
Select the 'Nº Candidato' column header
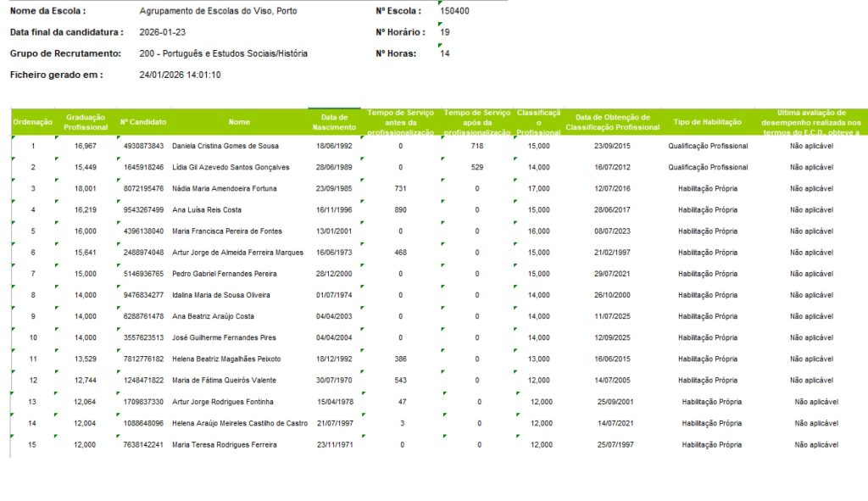pyautogui.click(x=142, y=122)
